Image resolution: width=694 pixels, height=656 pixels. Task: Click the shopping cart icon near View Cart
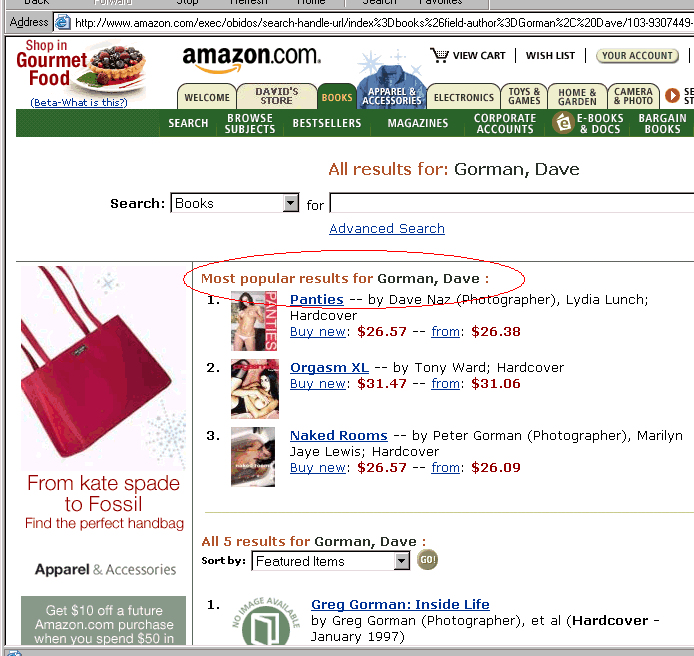[x=439, y=55]
